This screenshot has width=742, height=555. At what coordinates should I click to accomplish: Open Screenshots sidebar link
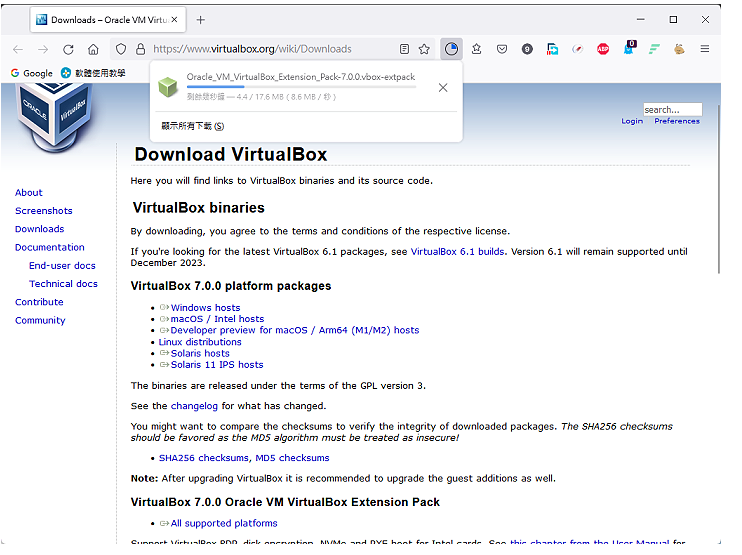coord(44,211)
